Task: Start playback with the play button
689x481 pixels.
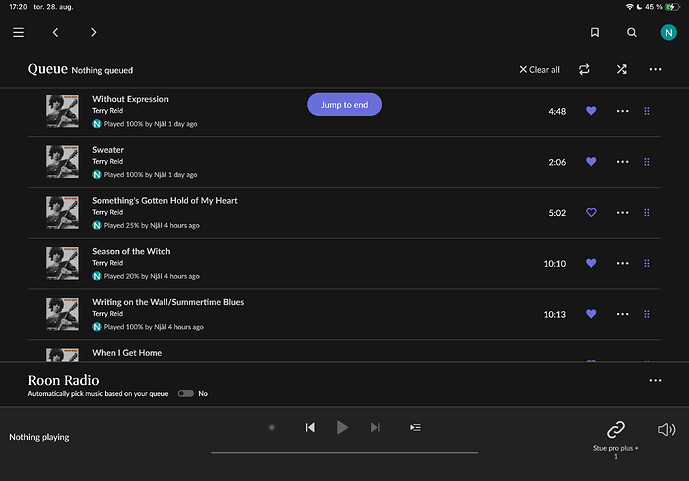Action: coord(342,427)
